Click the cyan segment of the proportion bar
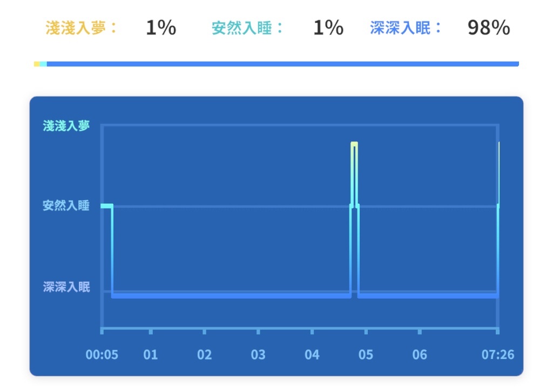This screenshot has height=392, width=553. pyautogui.click(x=43, y=64)
